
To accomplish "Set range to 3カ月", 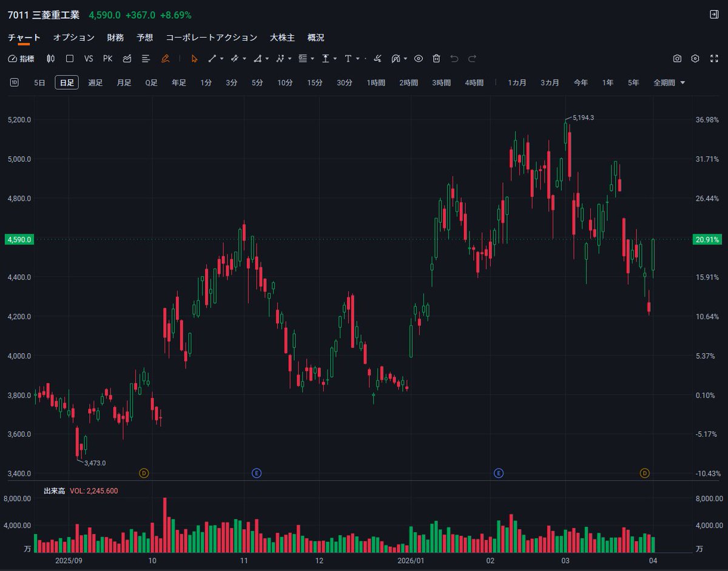I will coord(550,83).
